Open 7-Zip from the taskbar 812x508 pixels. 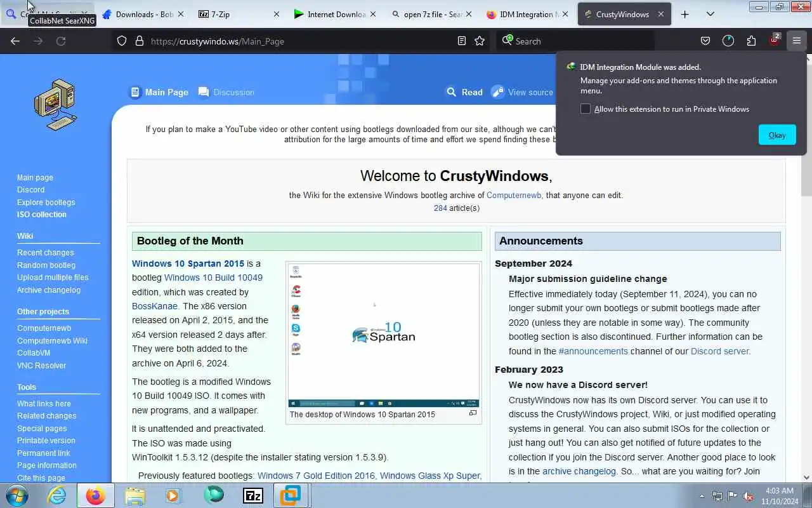coord(253,495)
